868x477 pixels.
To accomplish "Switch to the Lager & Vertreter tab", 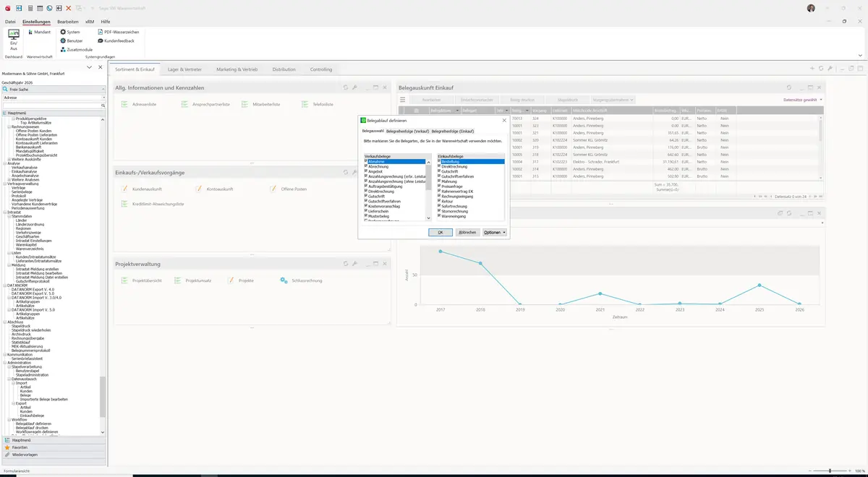I will pyautogui.click(x=184, y=69).
